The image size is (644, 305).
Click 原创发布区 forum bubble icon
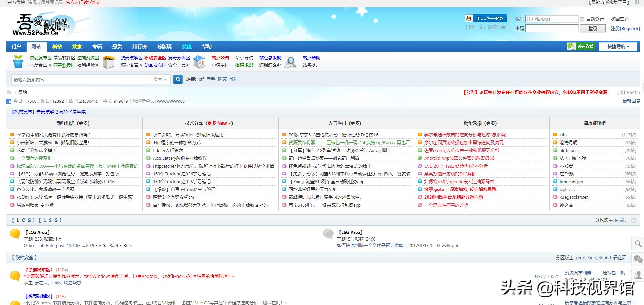pos(15,275)
